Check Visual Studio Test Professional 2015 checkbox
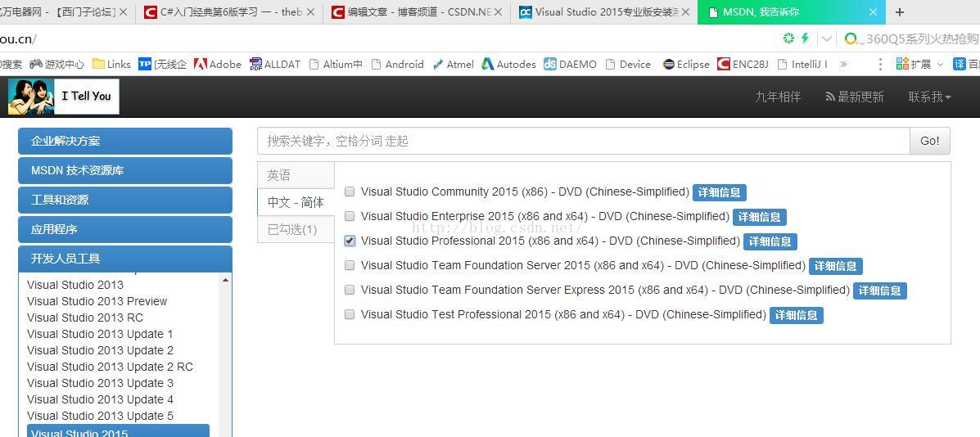This screenshot has width=980, height=437. point(350,314)
